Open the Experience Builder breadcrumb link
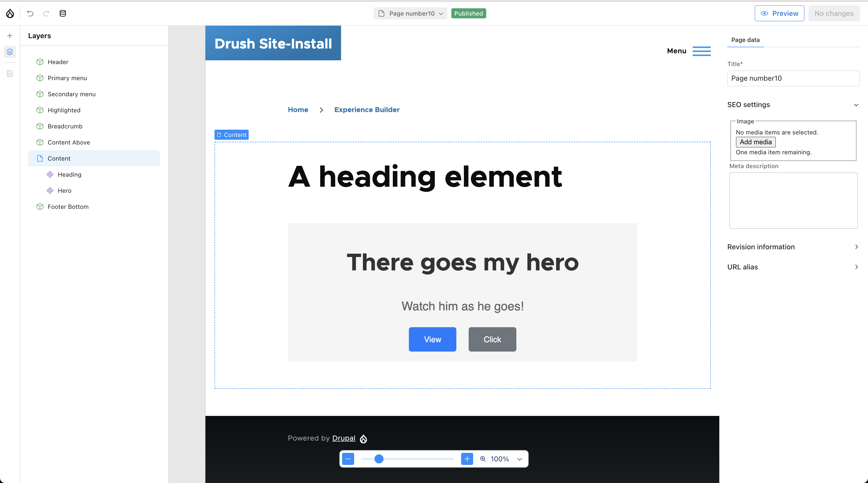The height and width of the screenshot is (483, 868). tap(367, 110)
